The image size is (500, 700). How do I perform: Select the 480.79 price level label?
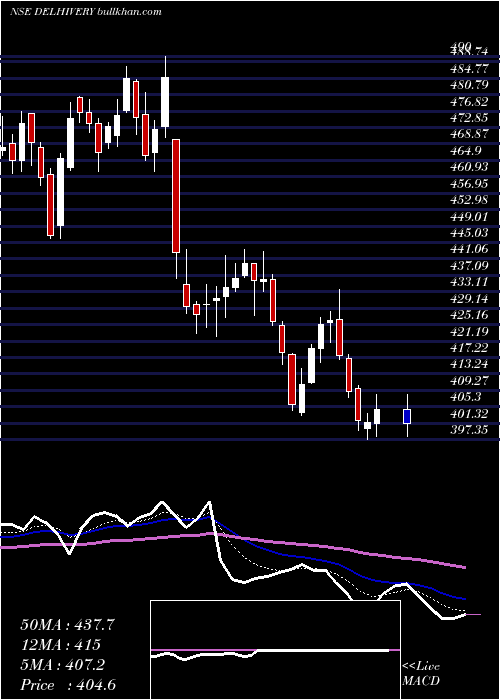click(x=469, y=86)
